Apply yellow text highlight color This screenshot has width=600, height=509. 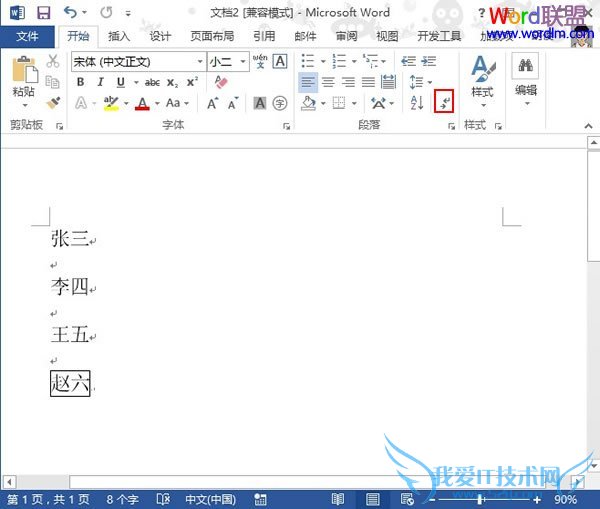[111, 103]
